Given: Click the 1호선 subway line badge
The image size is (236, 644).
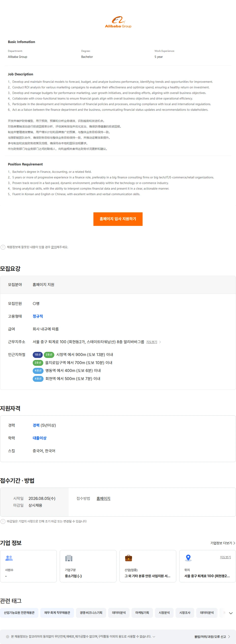Looking at the screenshot, I should (x=38, y=355).
